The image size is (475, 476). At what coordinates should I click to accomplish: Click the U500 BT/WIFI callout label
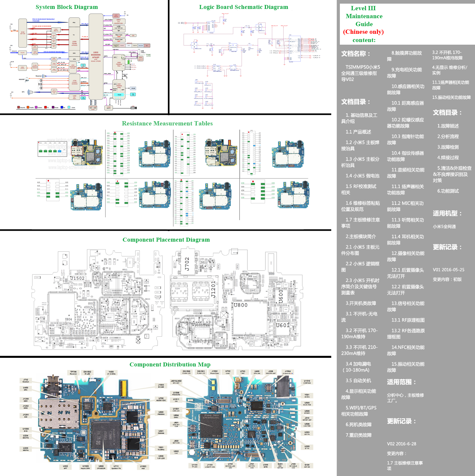307,412
